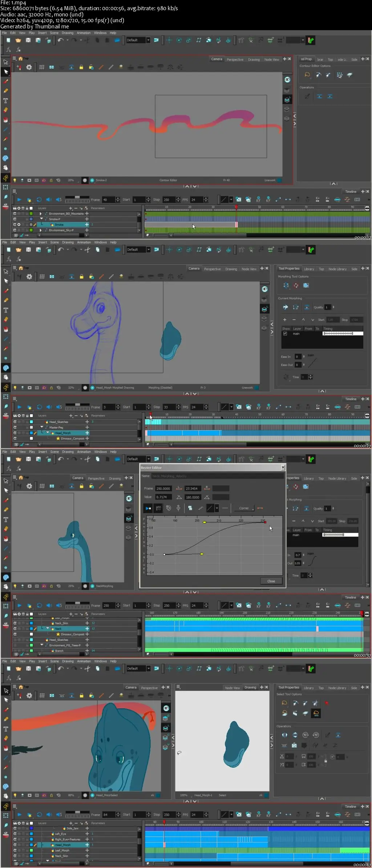The width and height of the screenshot is (372, 868).
Task: Open the Default workspace dropdown above the smoke scene
Action: (x=148, y=40)
